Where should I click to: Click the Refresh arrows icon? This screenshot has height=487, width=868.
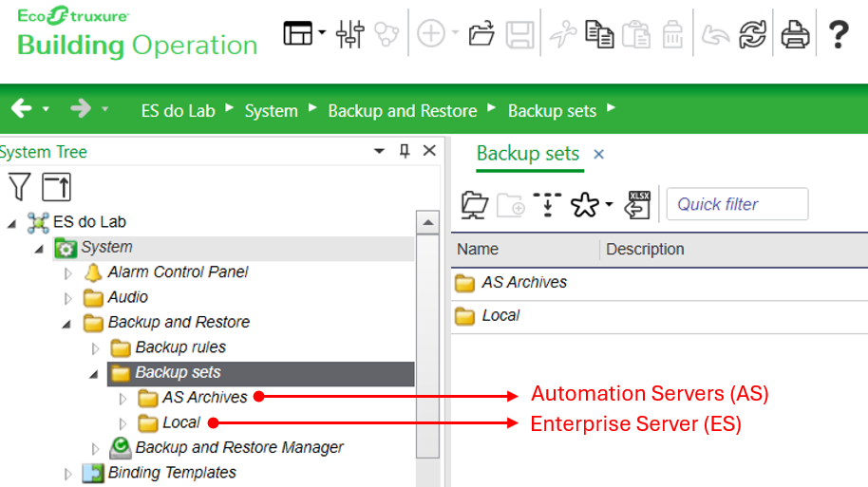coord(752,34)
